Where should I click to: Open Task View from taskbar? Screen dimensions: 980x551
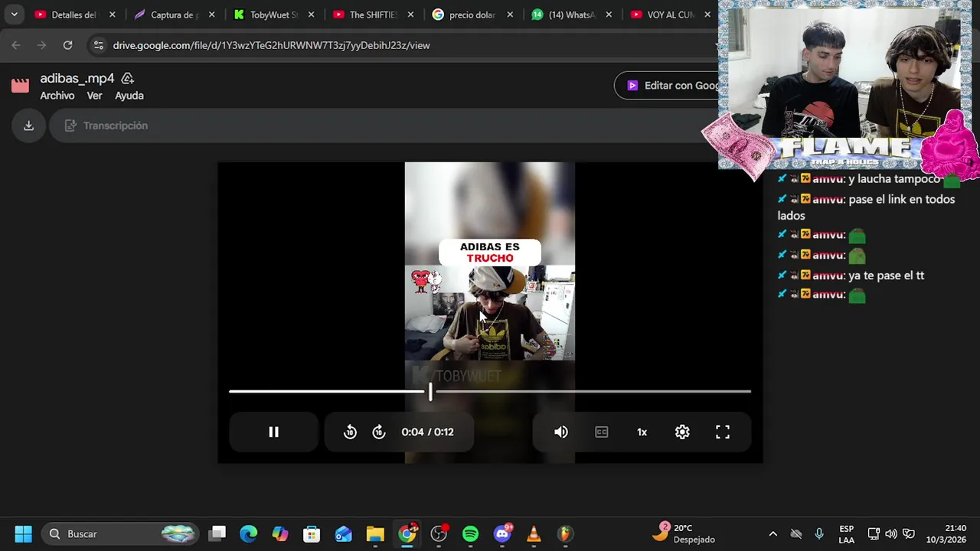click(218, 533)
